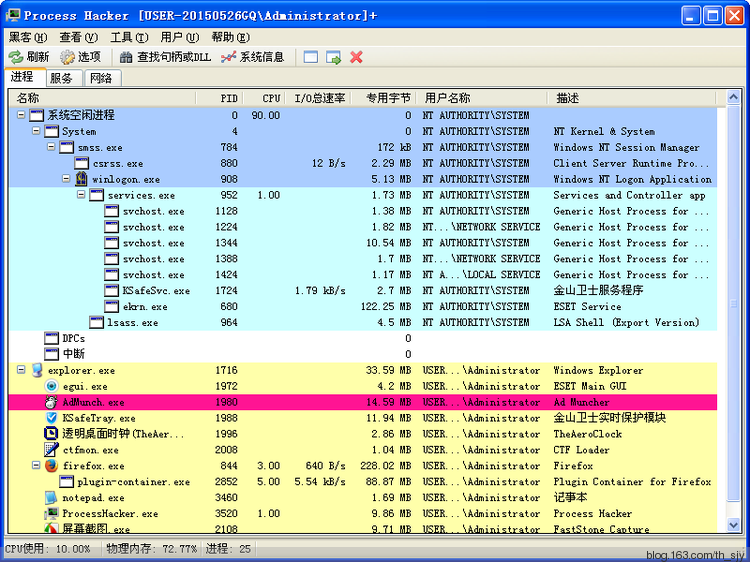The width and height of the screenshot is (750, 562).
Task: Click the Process Hacker title bar icon
Action: (13, 15)
